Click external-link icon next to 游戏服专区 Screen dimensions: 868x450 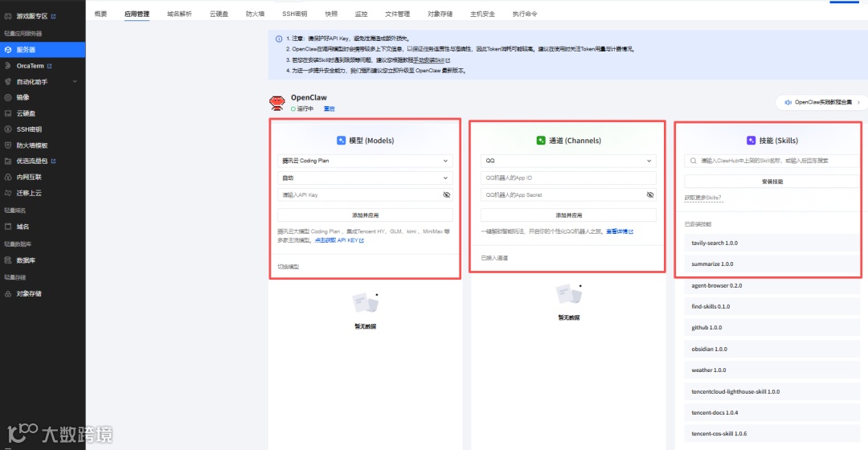53,16
